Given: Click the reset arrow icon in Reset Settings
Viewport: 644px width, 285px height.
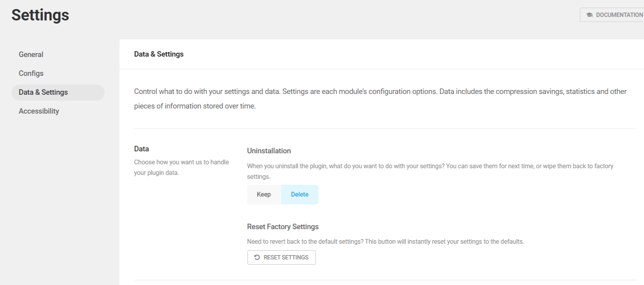Looking at the screenshot, I should (x=257, y=257).
